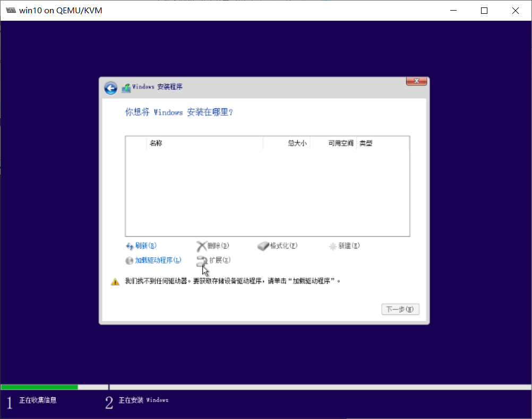Click the Windows Setup title icon
The width and height of the screenshot is (532, 419).
coord(126,88)
